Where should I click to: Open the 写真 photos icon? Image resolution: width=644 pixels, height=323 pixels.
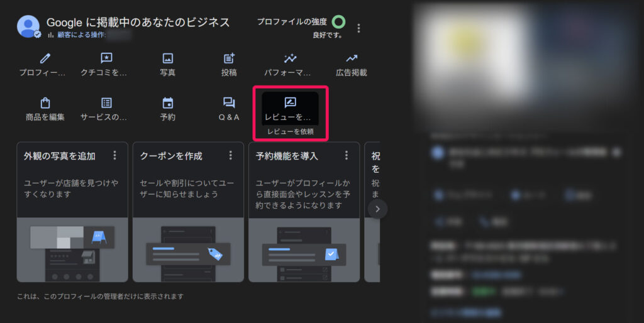168,58
